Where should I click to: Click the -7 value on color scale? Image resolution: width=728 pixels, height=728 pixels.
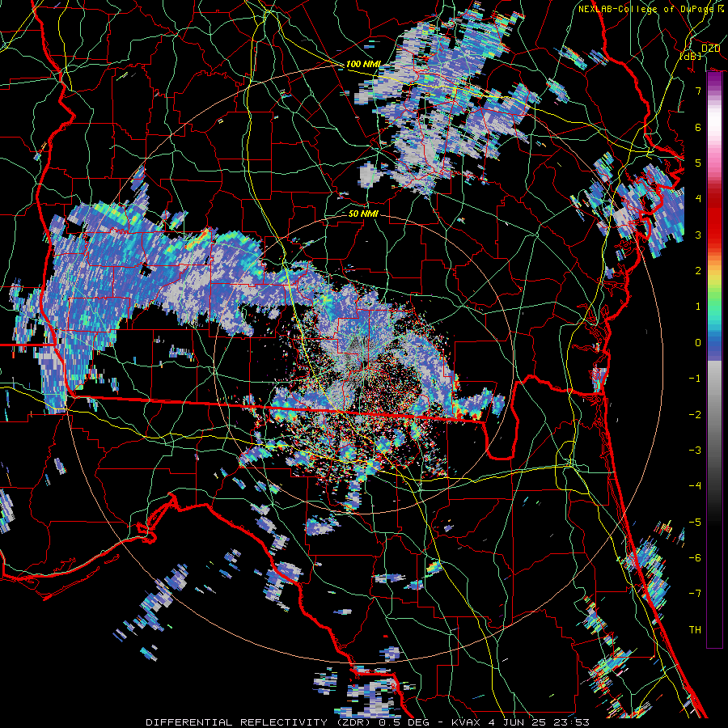click(695, 594)
